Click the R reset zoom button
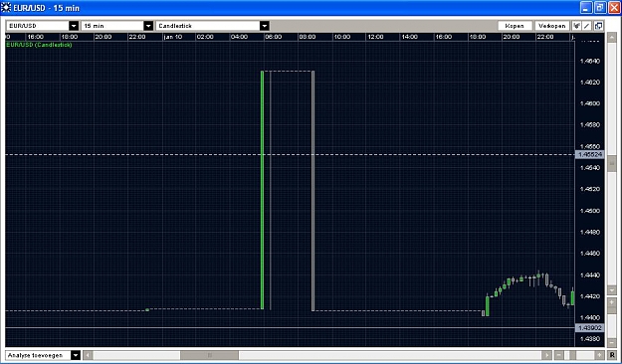The width and height of the screenshot is (622, 364). pos(612,355)
